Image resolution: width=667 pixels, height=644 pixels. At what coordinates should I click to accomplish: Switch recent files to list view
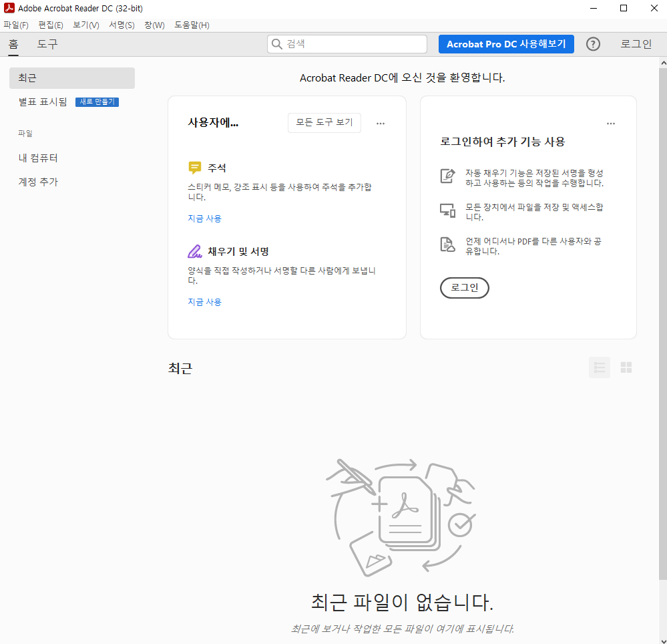click(600, 367)
